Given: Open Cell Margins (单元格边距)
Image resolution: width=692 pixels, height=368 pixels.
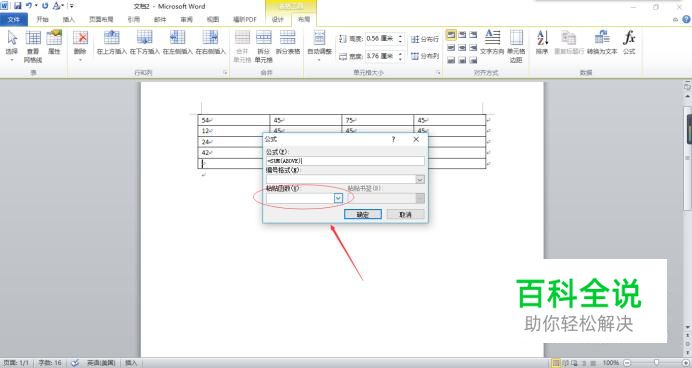Looking at the screenshot, I should (x=516, y=46).
